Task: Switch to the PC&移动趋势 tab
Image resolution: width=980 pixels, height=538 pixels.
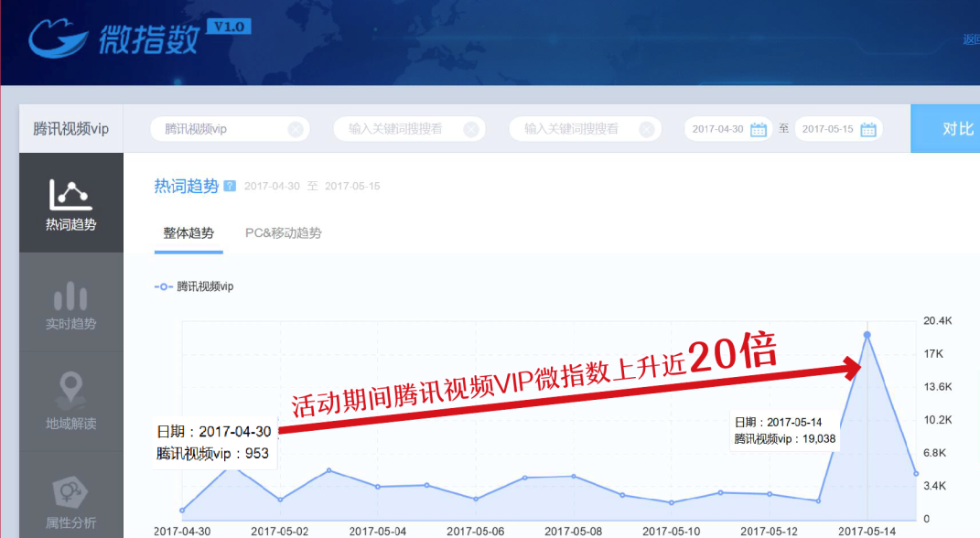Action: tap(283, 233)
